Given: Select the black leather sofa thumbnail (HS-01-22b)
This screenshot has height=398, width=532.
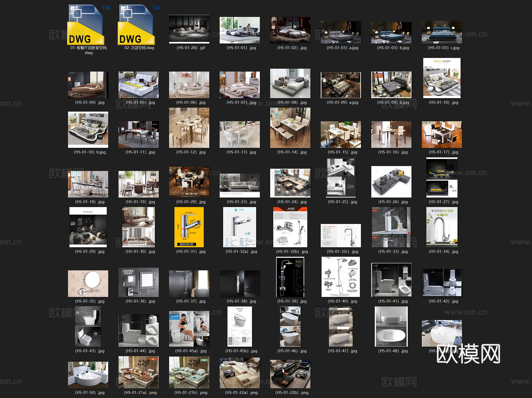Looking at the screenshot, I should (x=290, y=374).
